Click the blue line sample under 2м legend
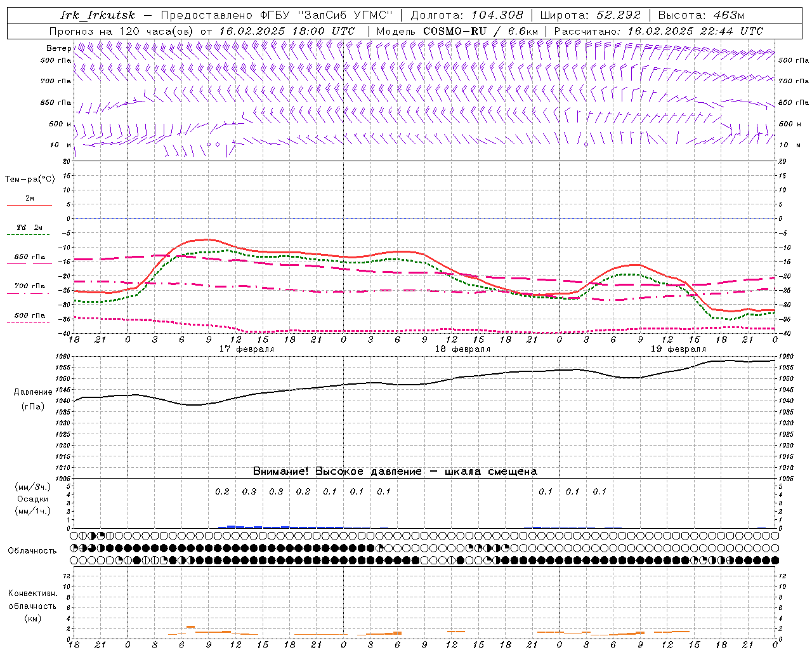This screenshot has height=650, width=812. 29,206
